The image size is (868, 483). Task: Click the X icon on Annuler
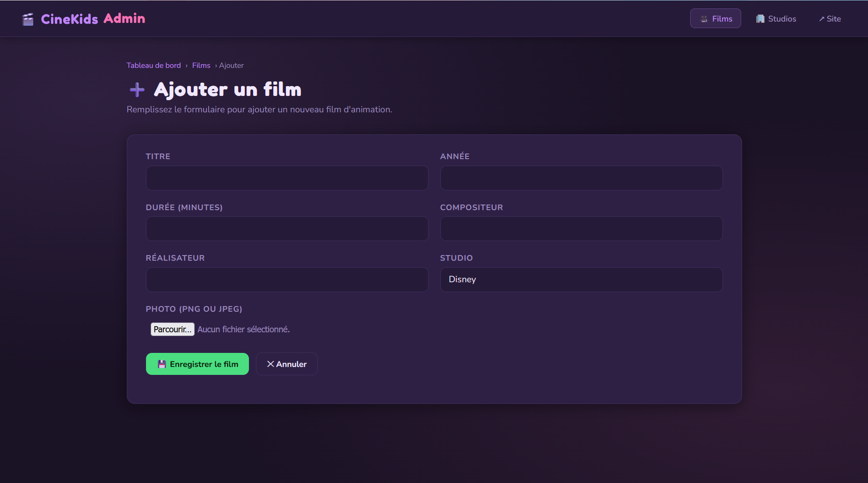click(x=270, y=364)
